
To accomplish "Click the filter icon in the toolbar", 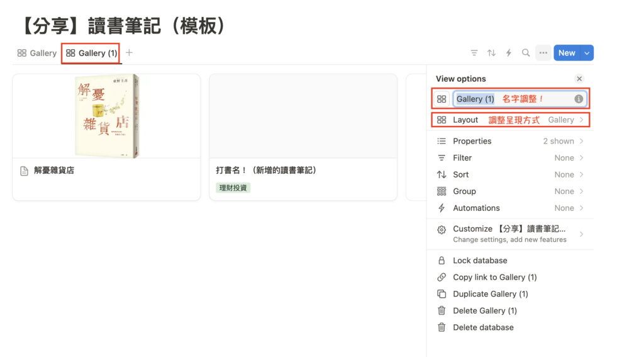I will point(474,53).
